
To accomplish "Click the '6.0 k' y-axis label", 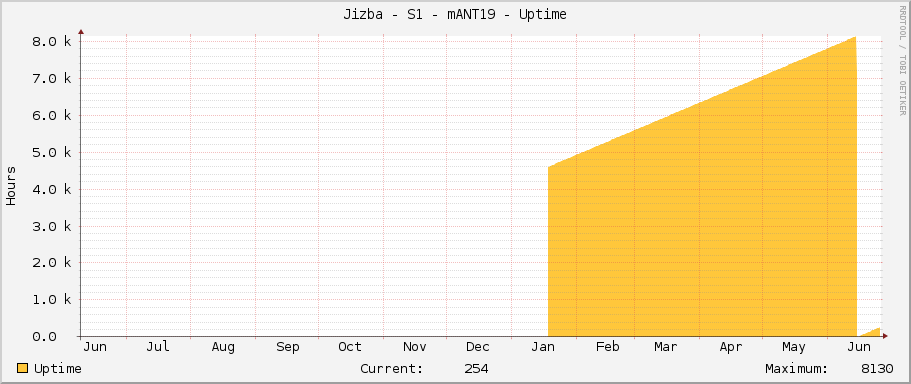I will click(52, 116).
